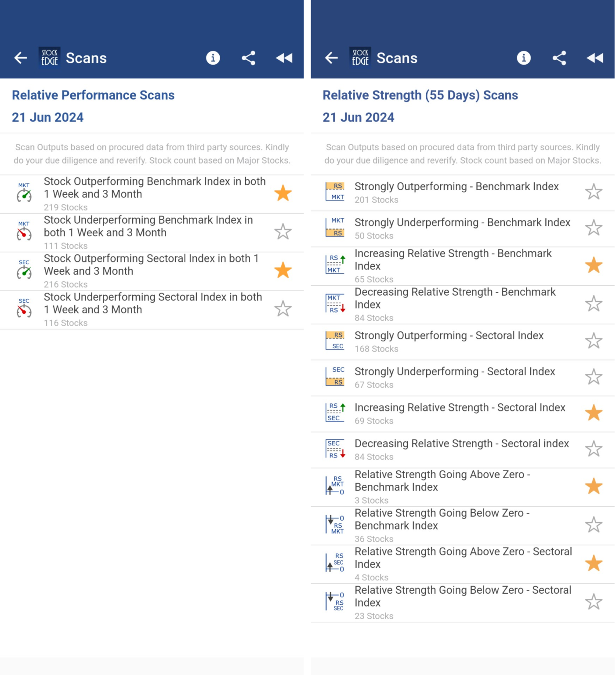This screenshot has width=616, height=675.
Task: Open Relative Strength Going Above Zero - Benchmark
Action: [442, 481]
